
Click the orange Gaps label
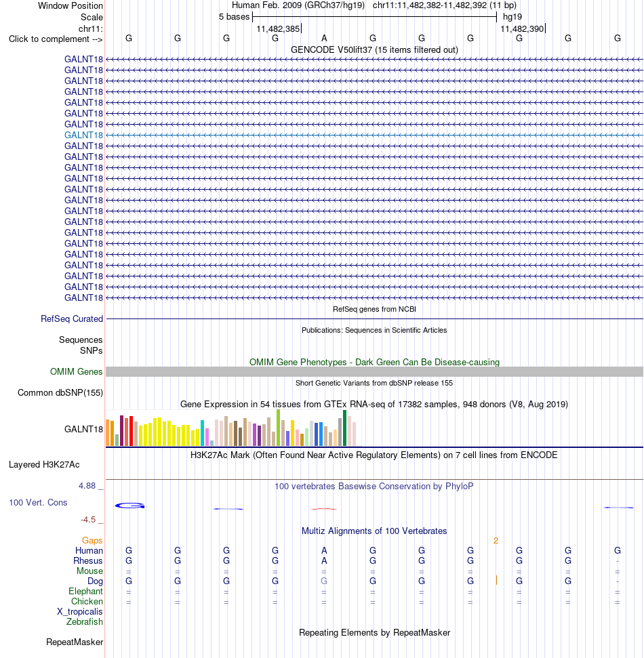[x=92, y=541]
